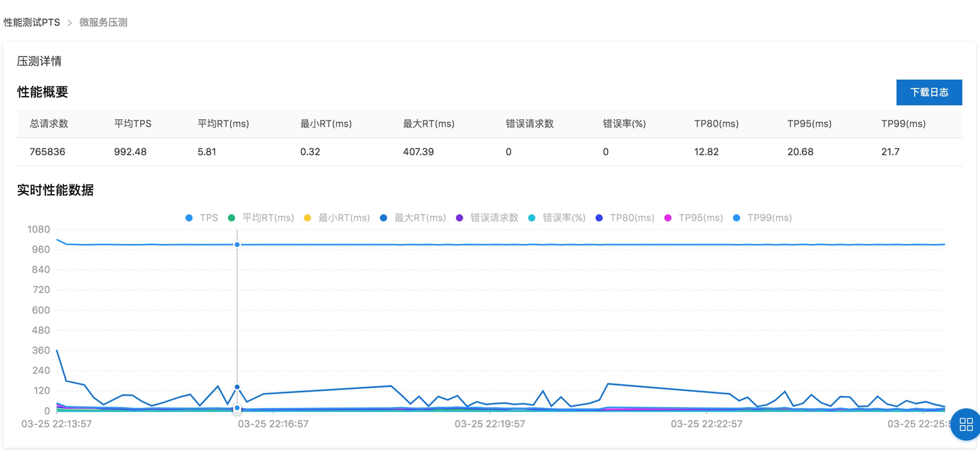Click the minimum RT value 0.32
980x455 pixels.
tap(310, 152)
